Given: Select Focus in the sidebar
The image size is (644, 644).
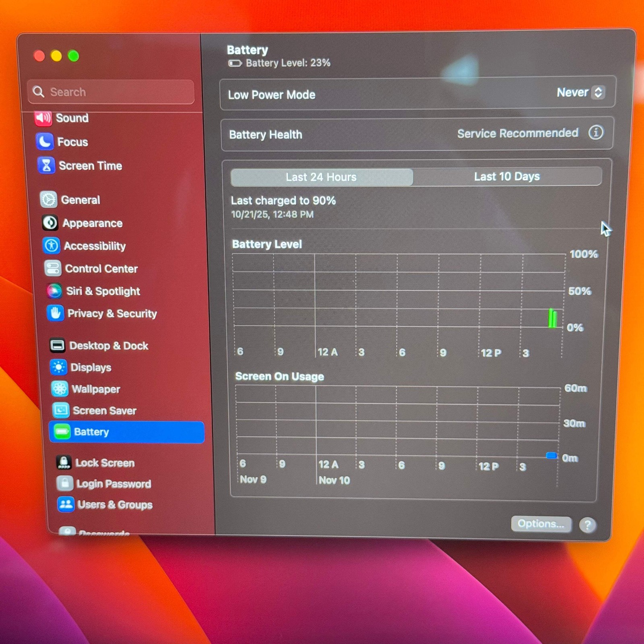Looking at the screenshot, I should (x=72, y=142).
